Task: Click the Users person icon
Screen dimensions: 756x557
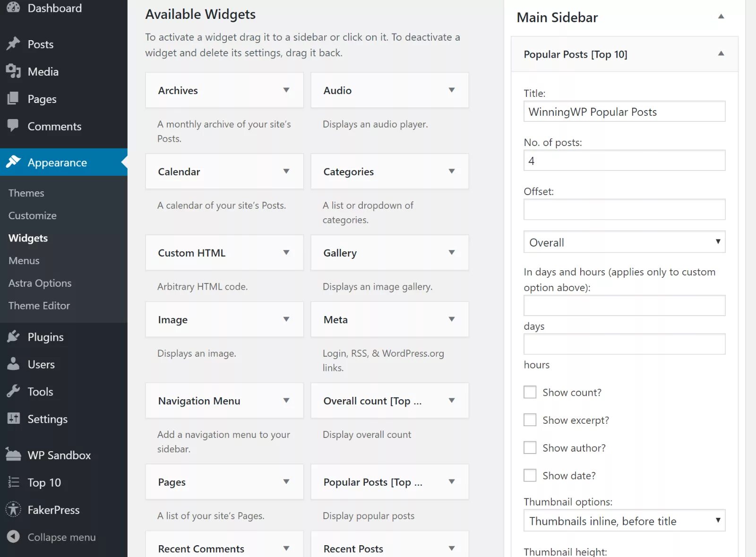Action: tap(13, 364)
